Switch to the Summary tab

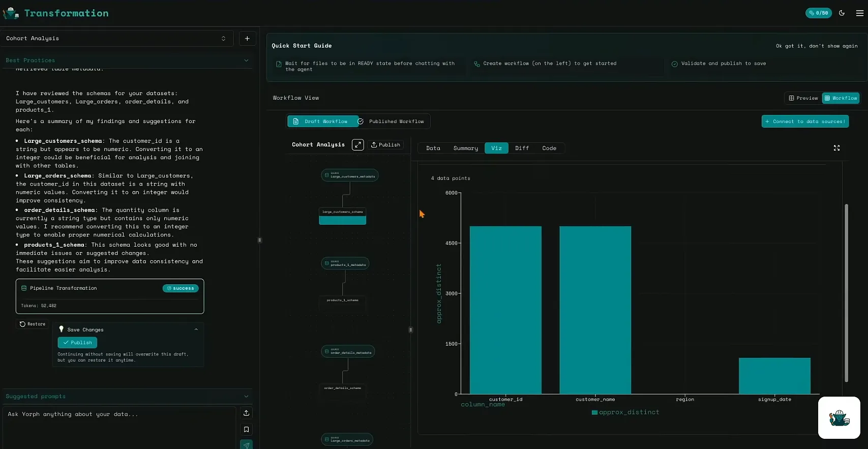[465, 148]
